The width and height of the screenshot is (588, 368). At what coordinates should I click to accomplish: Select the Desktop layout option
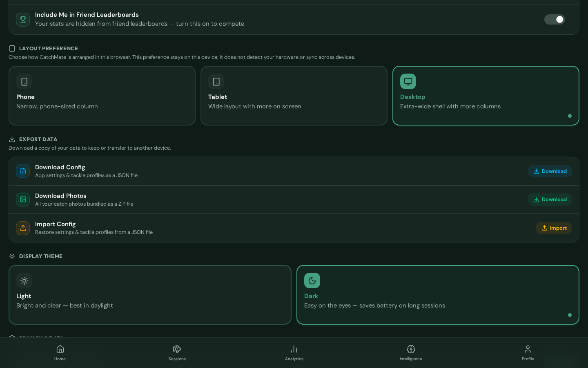coord(486,96)
